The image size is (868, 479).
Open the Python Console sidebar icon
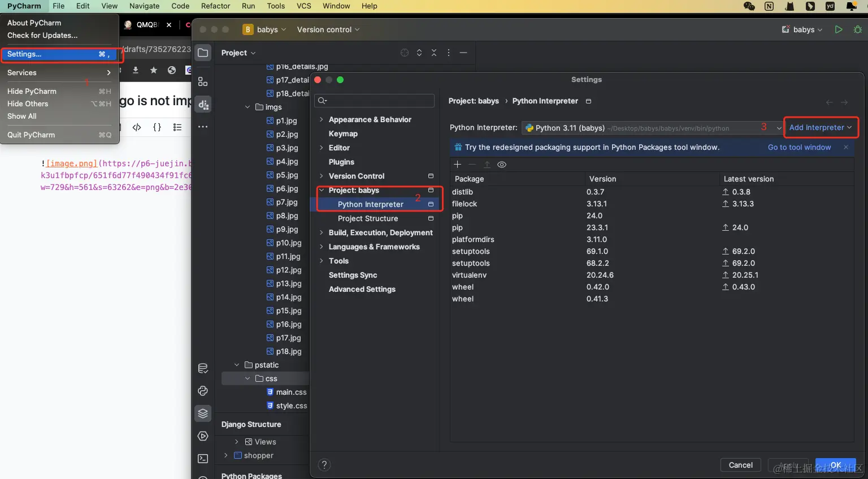click(x=203, y=391)
